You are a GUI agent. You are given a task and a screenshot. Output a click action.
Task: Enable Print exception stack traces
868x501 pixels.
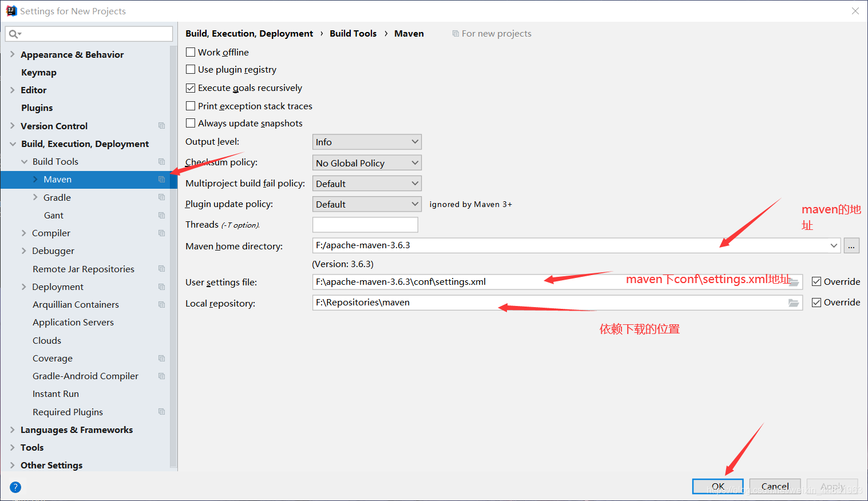pos(191,106)
